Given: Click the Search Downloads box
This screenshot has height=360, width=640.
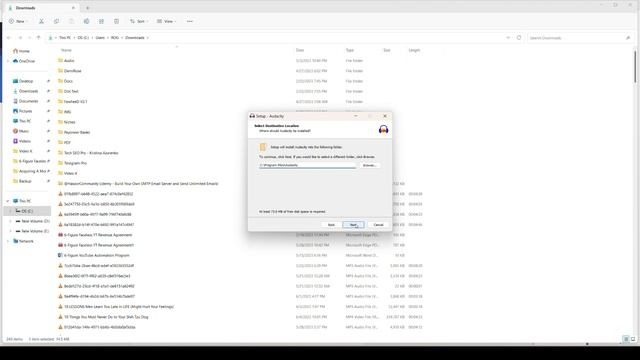Looking at the screenshot, I should (580, 38).
